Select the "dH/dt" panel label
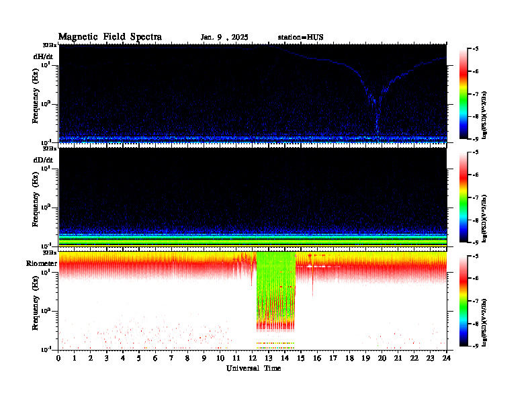The width and height of the screenshot is (532, 411). pyautogui.click(x=43, y=56)
